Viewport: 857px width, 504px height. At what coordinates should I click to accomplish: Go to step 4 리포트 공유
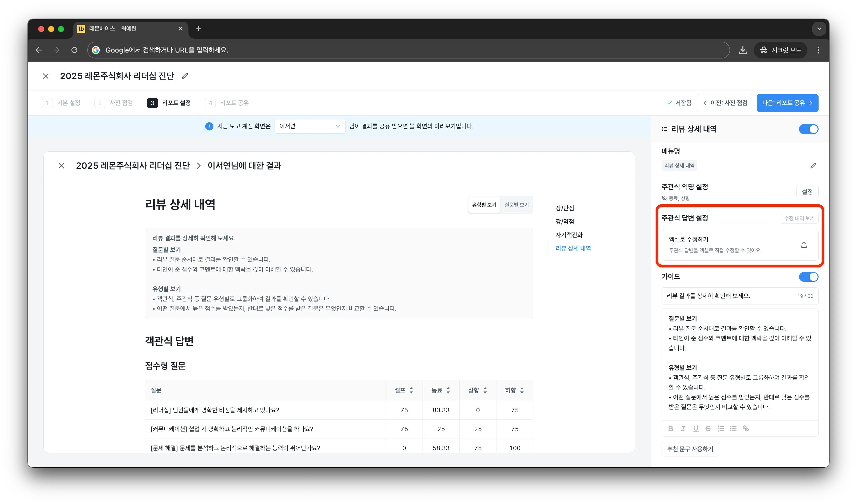[227, 103]
